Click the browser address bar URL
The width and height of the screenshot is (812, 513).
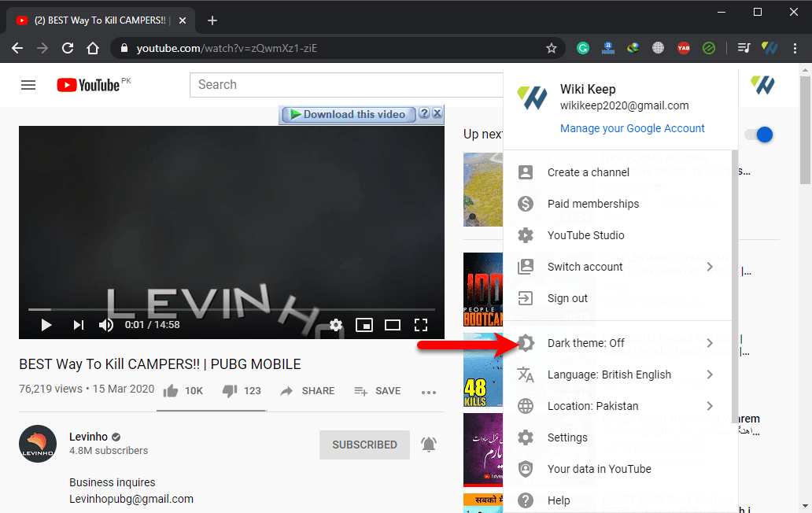(x=227, y=48)
